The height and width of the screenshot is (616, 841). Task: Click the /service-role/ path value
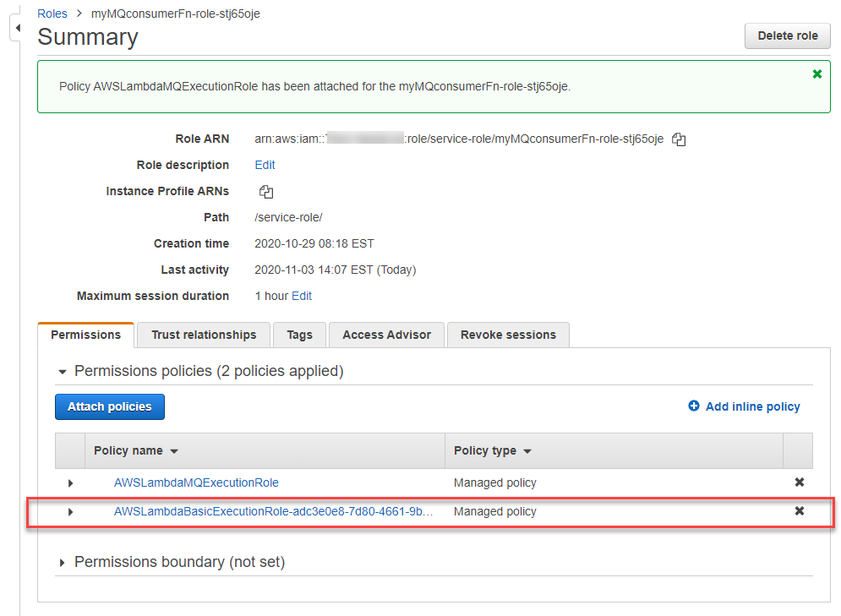tap(288, 218)
